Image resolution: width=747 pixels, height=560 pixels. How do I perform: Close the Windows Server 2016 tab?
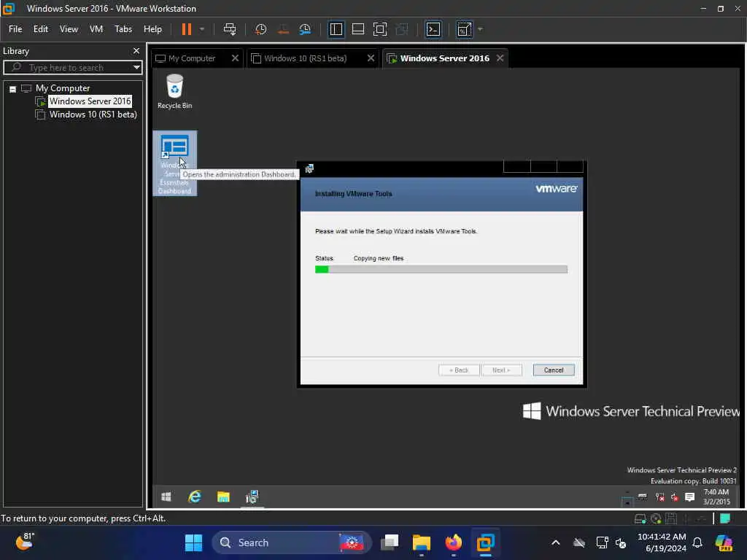(500, 58)
